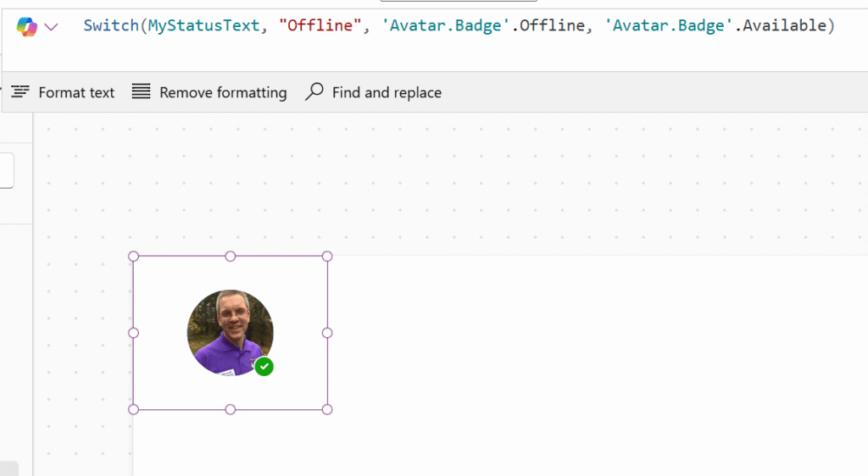This screenshot has height=476, width=868.
Task: Click the Switch function name
Action: pyautogui.click(x=111, y=25)
